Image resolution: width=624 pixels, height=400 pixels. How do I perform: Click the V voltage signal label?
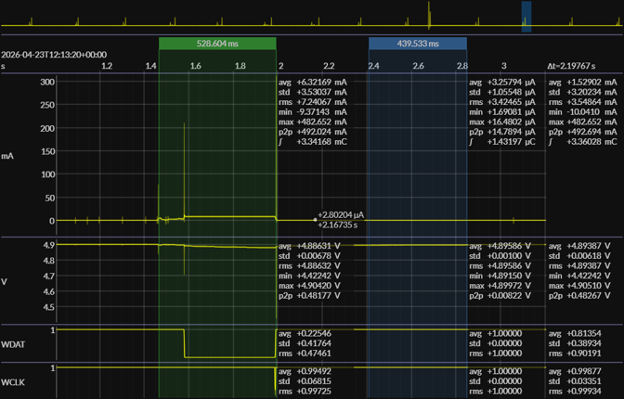point(4,282)
